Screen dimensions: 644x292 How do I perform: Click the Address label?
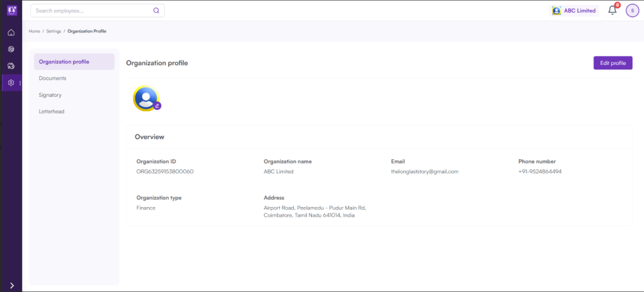coord(274,198)
